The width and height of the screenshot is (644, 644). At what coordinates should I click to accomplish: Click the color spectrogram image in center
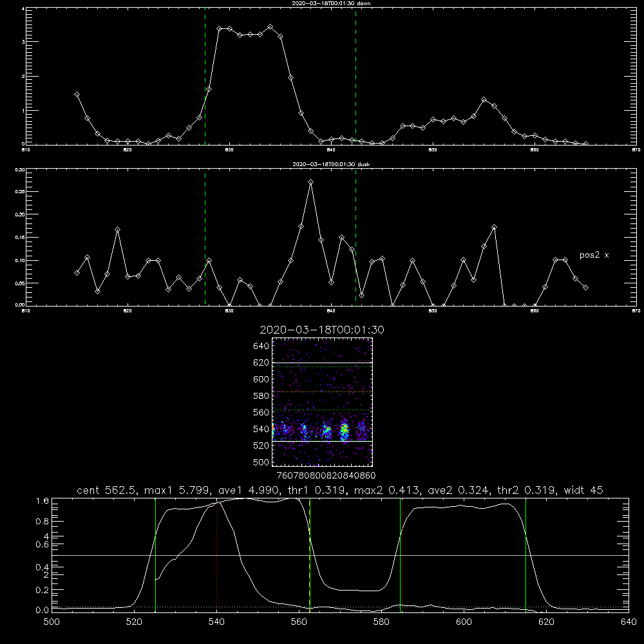(x=322, y=402)
